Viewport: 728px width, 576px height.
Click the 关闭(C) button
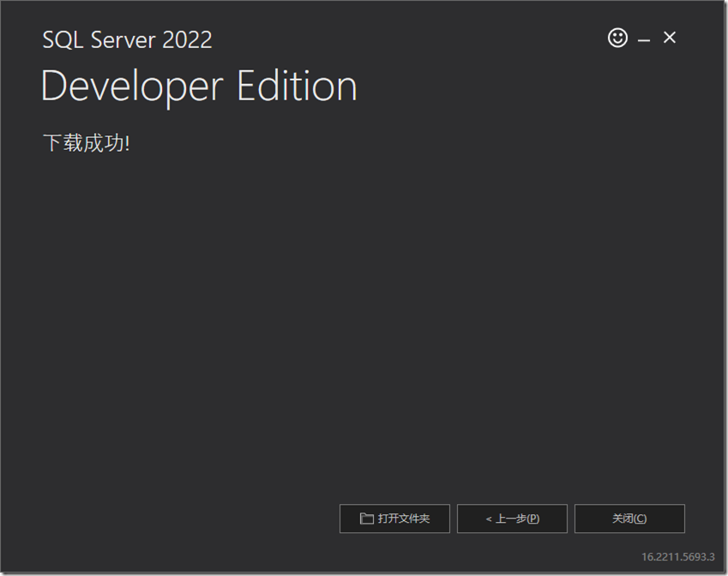point(629,519)
